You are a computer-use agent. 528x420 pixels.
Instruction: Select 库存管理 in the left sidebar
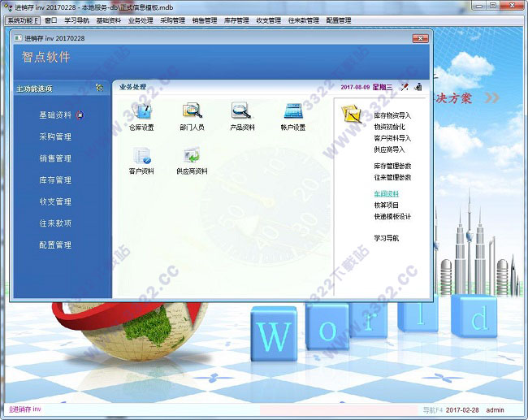click(55, 180)
